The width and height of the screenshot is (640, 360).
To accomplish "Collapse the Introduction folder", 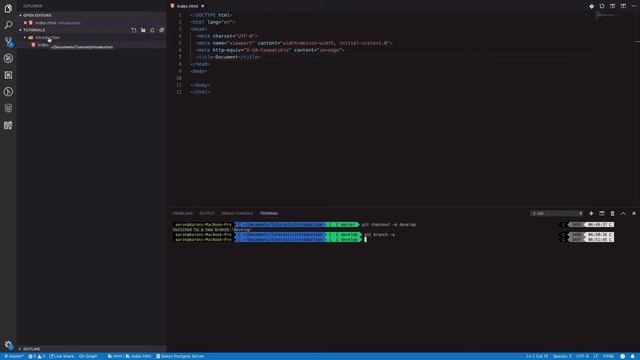I will tap(25, 38).
